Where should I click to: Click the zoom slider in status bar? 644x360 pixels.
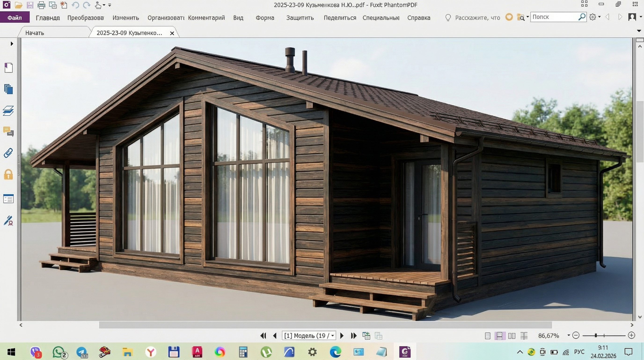596,335
